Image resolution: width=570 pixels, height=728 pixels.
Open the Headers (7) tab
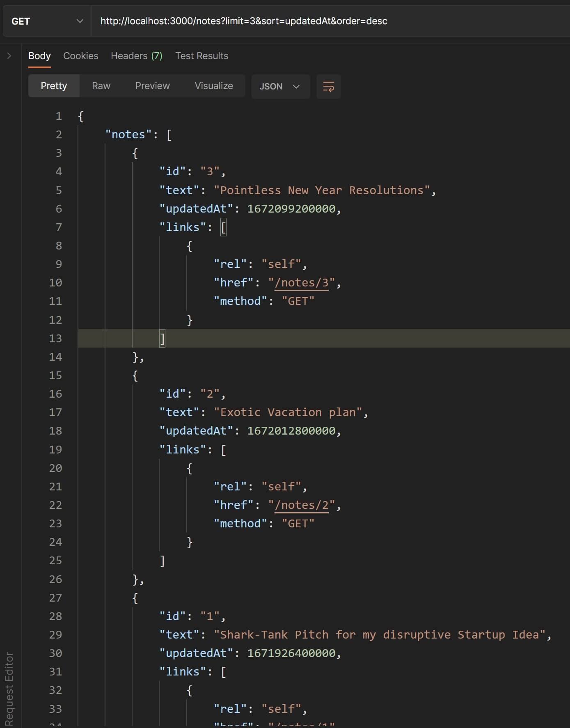click(137, 56)
